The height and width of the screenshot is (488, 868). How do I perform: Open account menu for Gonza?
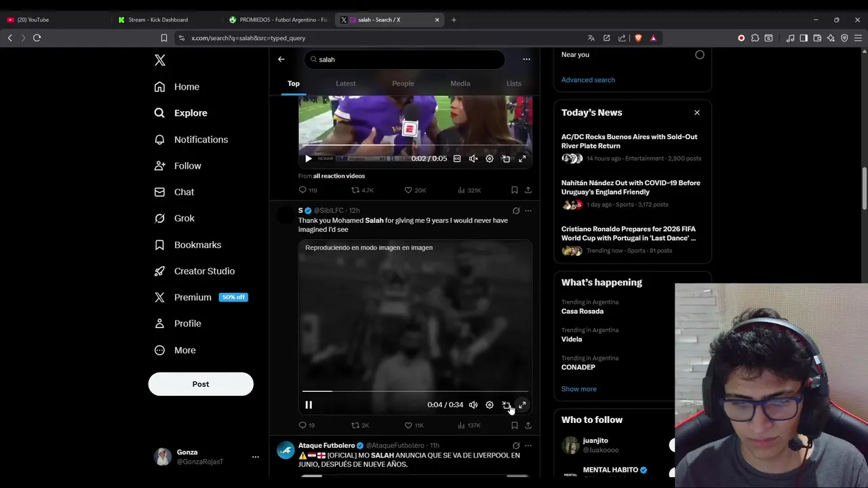point(206,457)
